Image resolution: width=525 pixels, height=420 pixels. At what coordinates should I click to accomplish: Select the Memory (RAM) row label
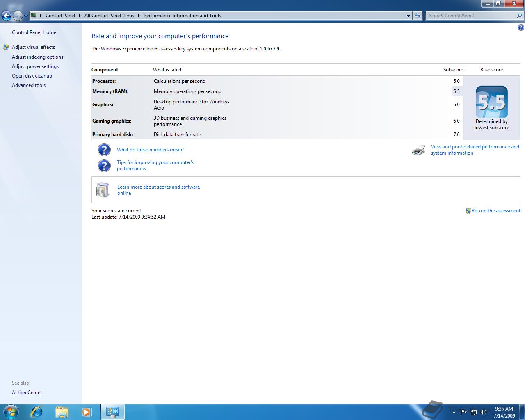pos(110,91)
